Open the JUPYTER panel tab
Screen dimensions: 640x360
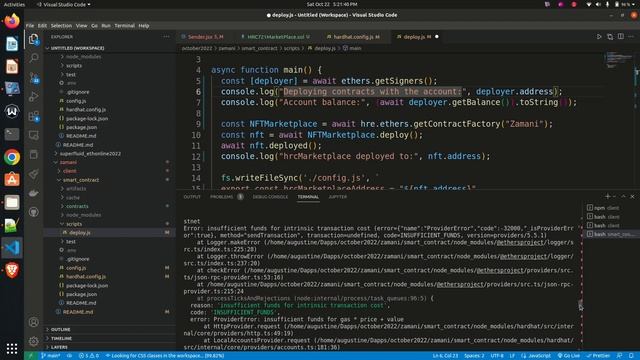pos(338,197)
